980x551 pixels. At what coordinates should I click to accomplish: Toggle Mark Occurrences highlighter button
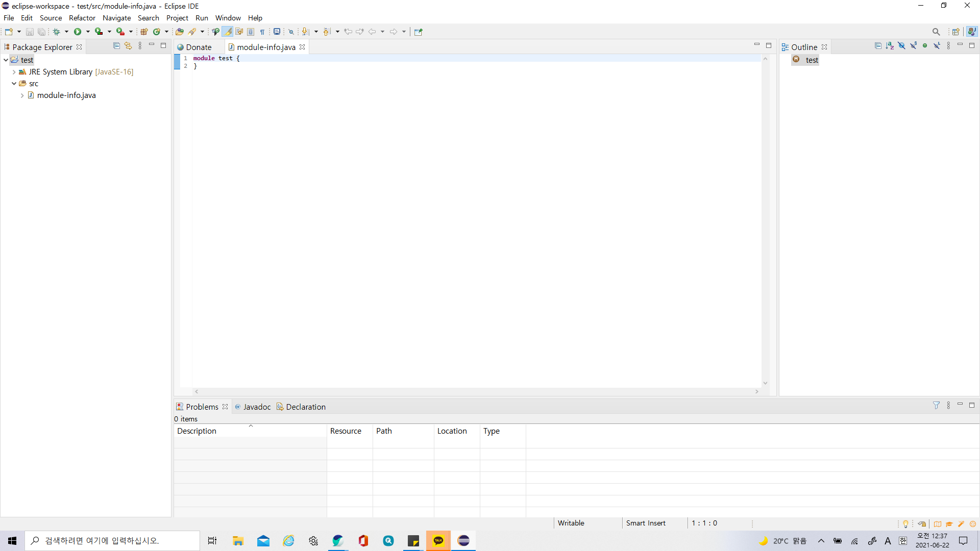[x=228, y=32]
